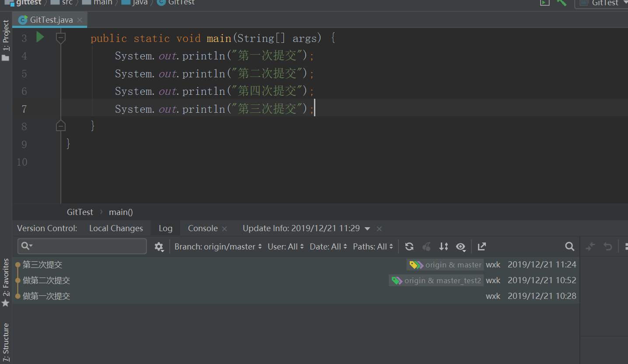This screenshot has width=628, height=364.
Task: Select the commit 做第一次提交
Action: click(296, 296)
